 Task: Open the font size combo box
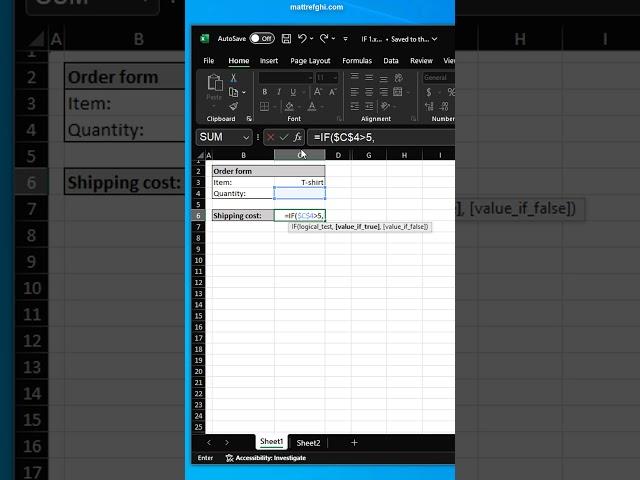point(327,78)
